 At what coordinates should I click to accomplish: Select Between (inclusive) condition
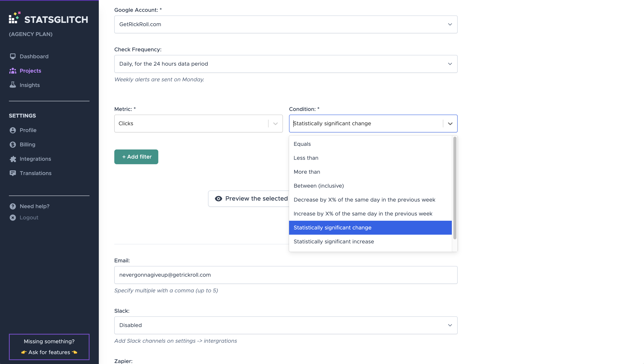(x=370, y=186)
